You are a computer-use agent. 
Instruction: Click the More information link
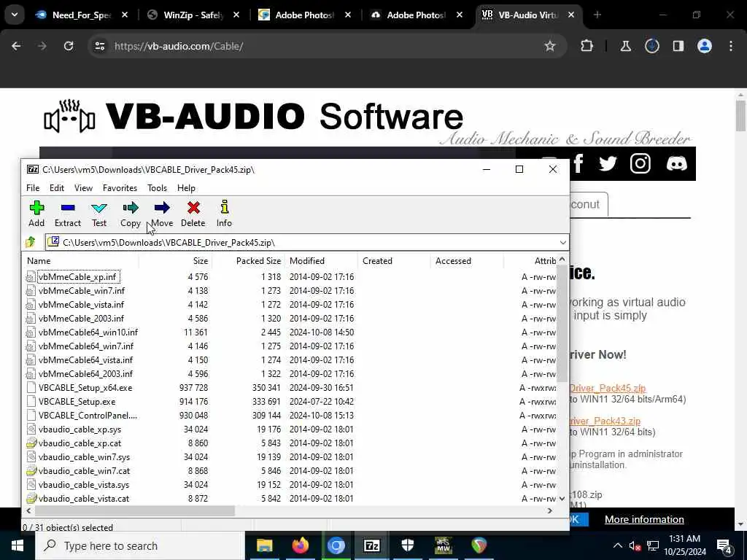[x=644, y=519]
